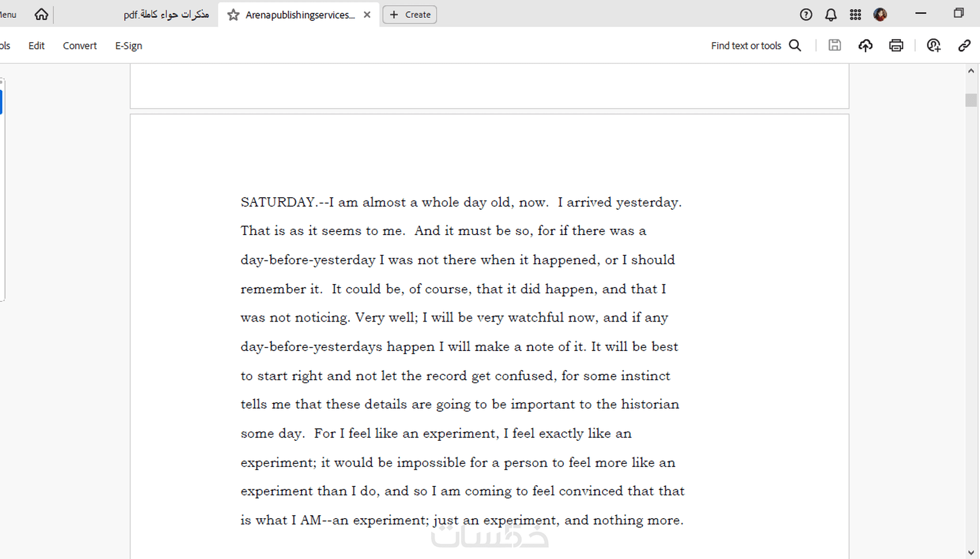Close the Arenapublishingservices tab
Screen dimensions: 980x559
point(367,15)
